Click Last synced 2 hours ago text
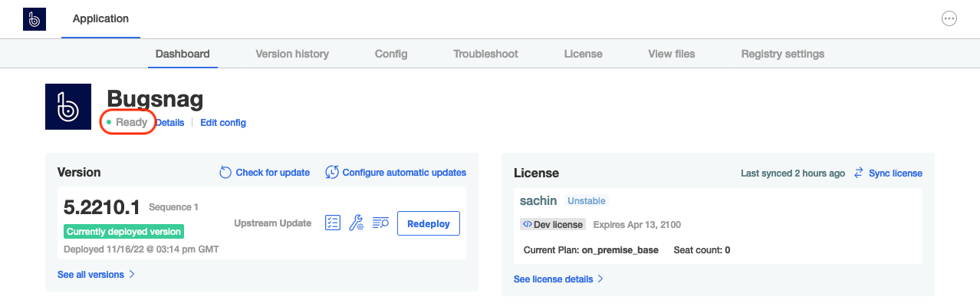This screenshot has width=980, height=307. pyautogui.click(x=793, y=173)
